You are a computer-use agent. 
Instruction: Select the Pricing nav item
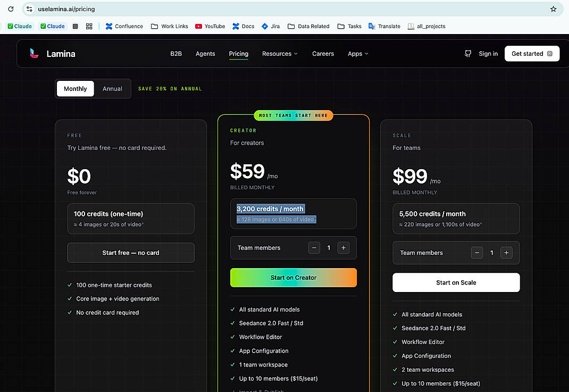pos(238,54)
